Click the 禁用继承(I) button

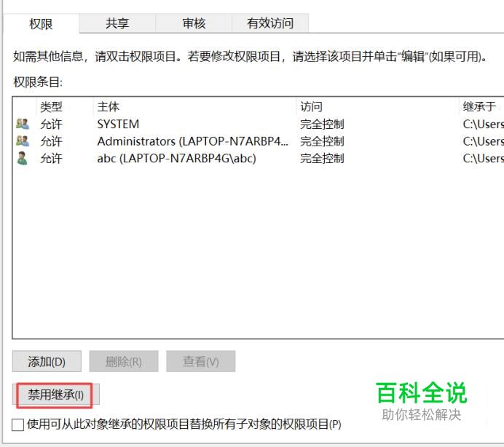point(55,395)
